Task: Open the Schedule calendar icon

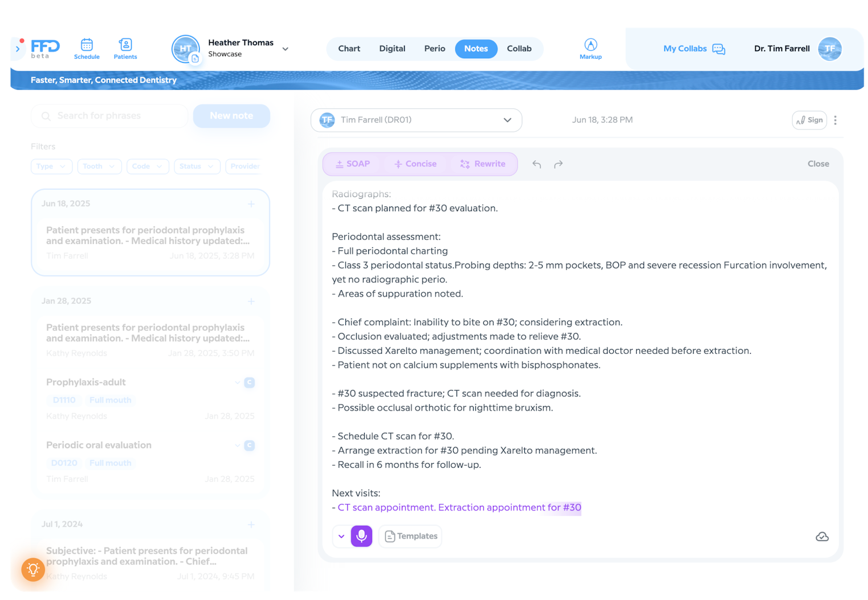Action: tap(87, 48)
